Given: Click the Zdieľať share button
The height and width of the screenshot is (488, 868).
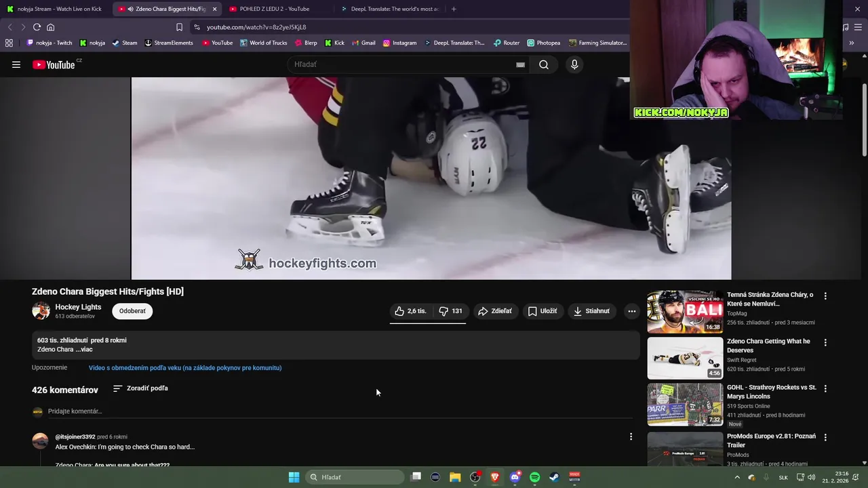Looking at the screenshot, I should coord(495,311).
